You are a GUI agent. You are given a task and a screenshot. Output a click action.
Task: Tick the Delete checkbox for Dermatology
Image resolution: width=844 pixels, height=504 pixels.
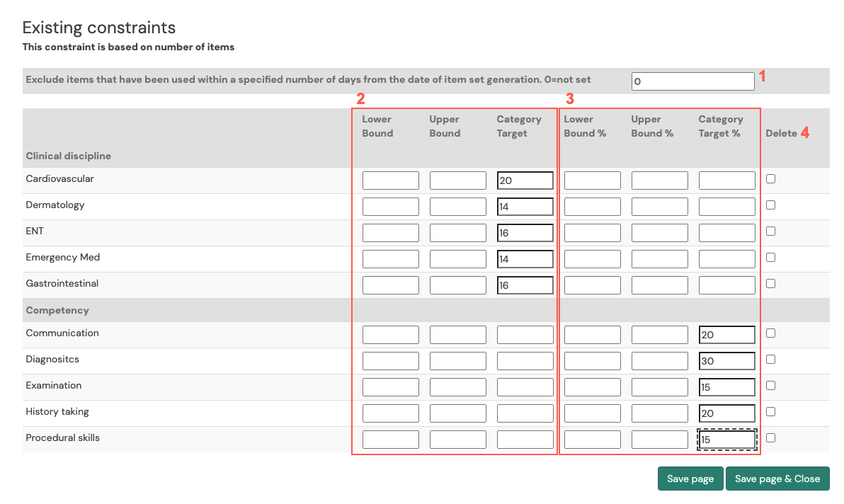tap(771, 205)
